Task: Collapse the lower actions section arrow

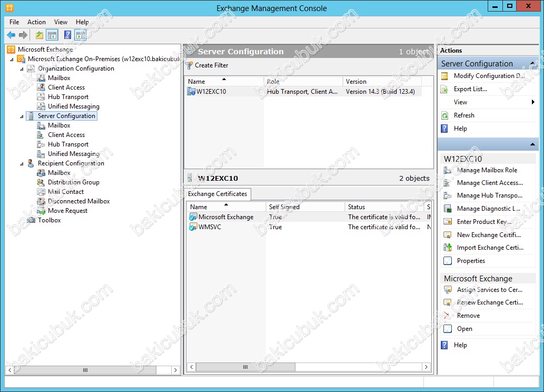Action: pos(532,144)
